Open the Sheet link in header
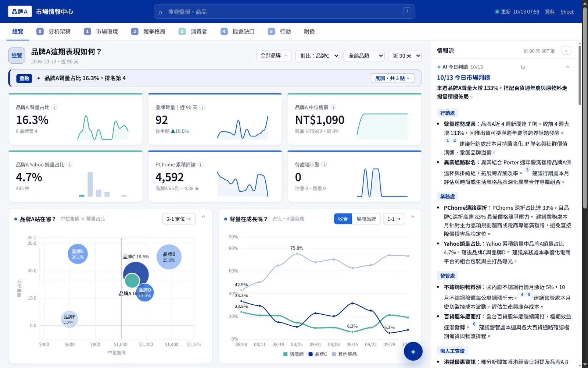Image resolution: width=588 pixels, height=368 pixels. [x=567, y=12]
